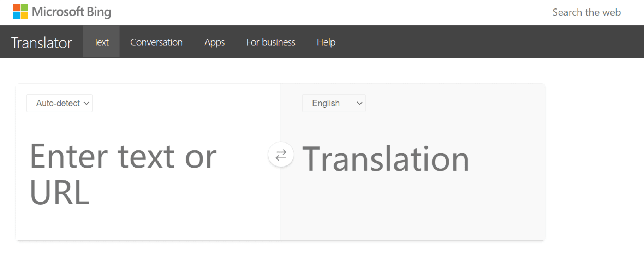Open the For business menu item

270,42
